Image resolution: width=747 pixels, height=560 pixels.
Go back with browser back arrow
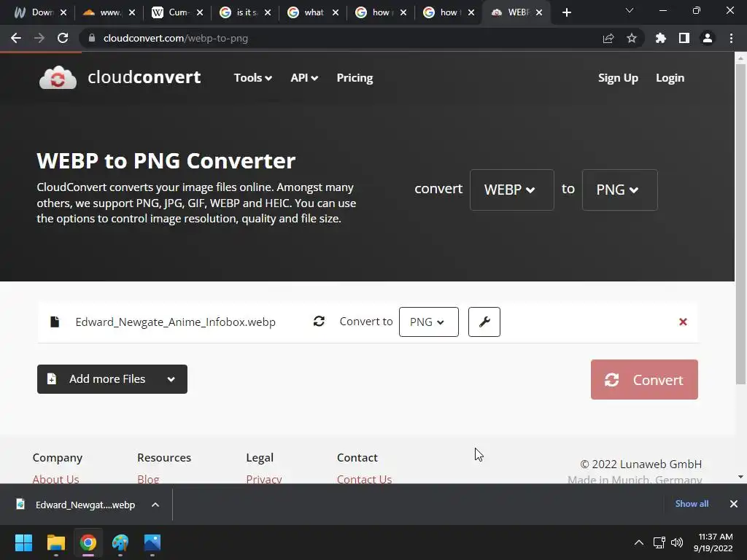click(x=16, y=38)
